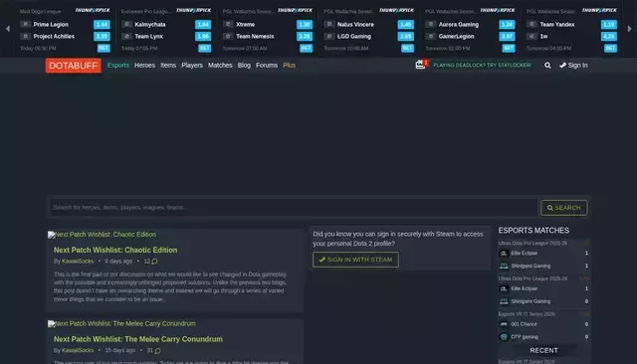Image resolution: width=637 pixels, height=364 pixels.
Task: Click the green-outlined SEARCH button
Action: pos(564,208)
